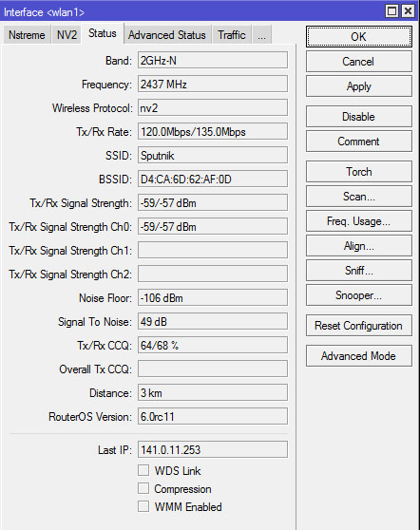Image resolution: width=420 pixels, height=530 pixels.
Task: Open the NV2 tab
Action: click(x=67, y=35)
